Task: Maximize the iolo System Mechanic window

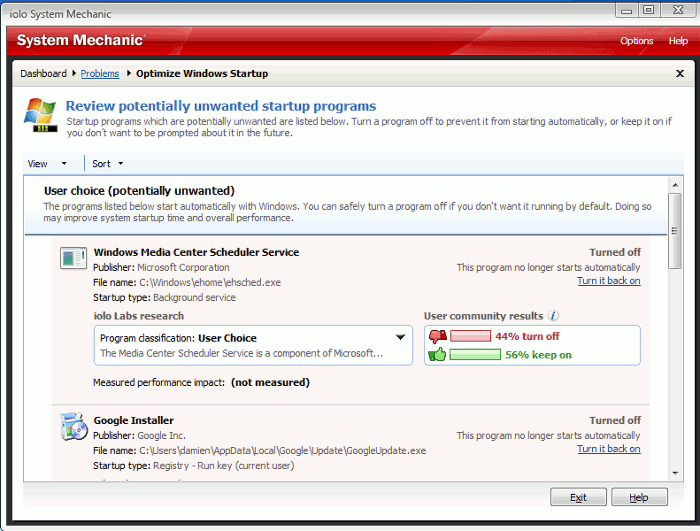Action: pyautogui.click(x=649, y=10)
